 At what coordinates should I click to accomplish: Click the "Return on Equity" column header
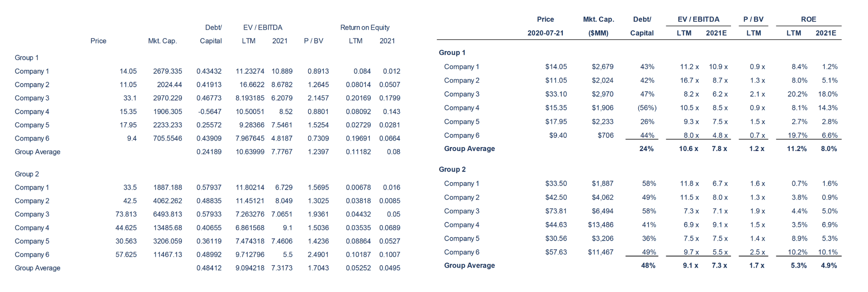pos(365,27)
